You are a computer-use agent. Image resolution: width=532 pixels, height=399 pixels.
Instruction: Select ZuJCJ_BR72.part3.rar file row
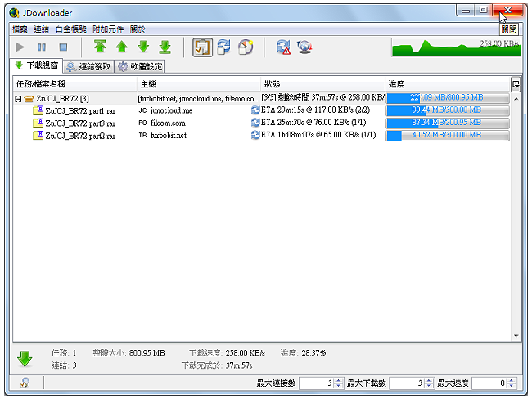point(261,123)
